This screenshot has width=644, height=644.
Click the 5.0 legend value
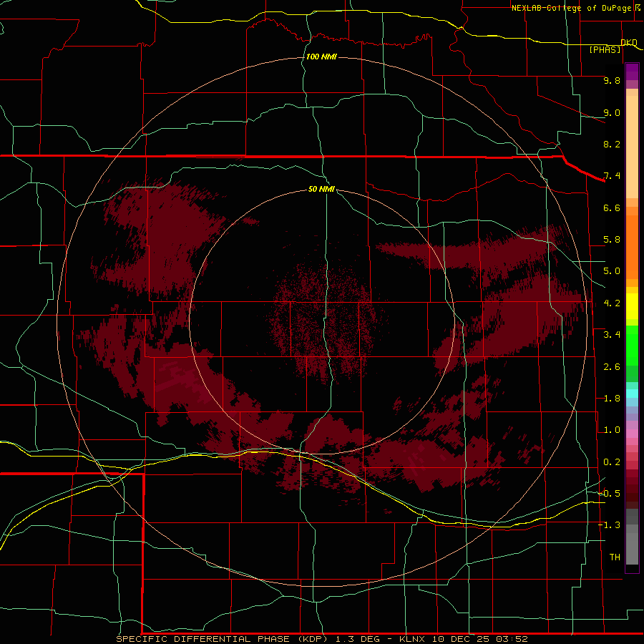coord(612,271)
